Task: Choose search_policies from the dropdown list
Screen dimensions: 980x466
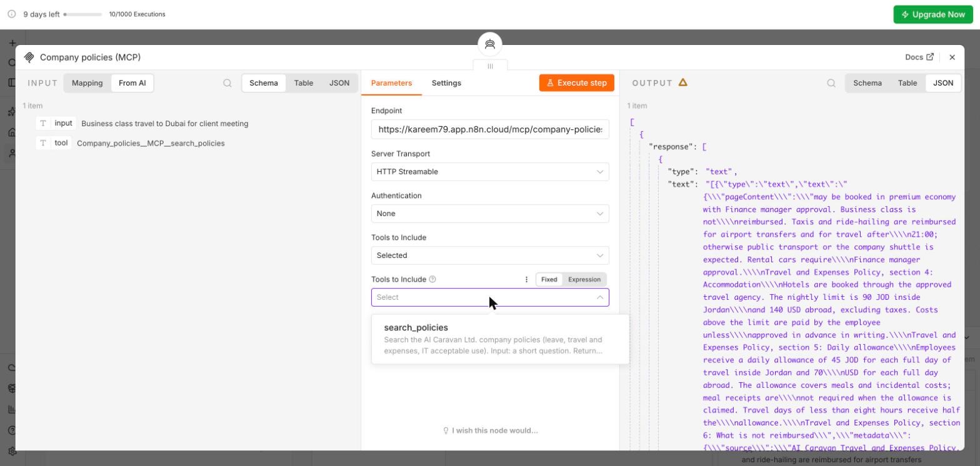Action: [500, 339]
